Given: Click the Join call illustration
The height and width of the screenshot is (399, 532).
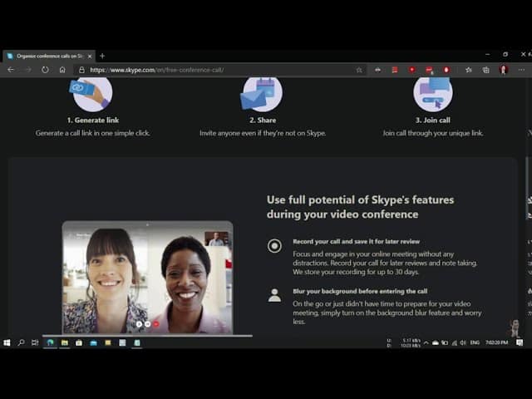Looking at the screenshot, I should pyautogui.click(x=433, y=94).
